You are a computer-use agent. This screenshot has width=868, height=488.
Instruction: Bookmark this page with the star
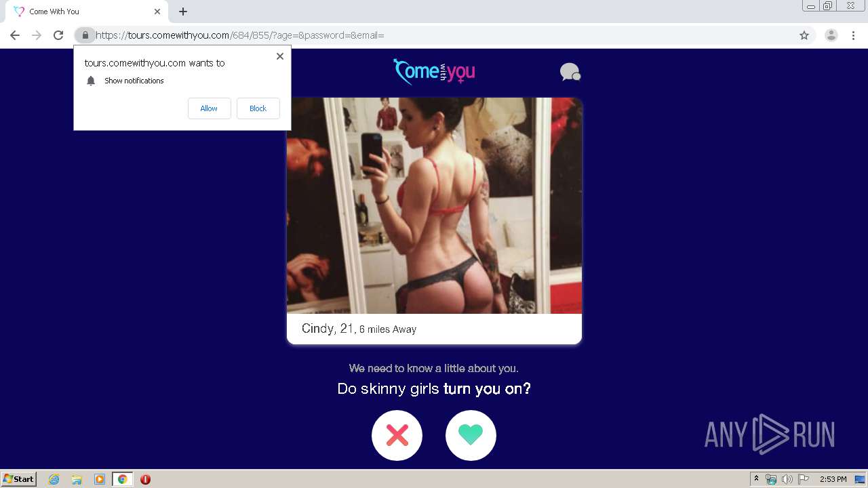[x=804, y=35]
